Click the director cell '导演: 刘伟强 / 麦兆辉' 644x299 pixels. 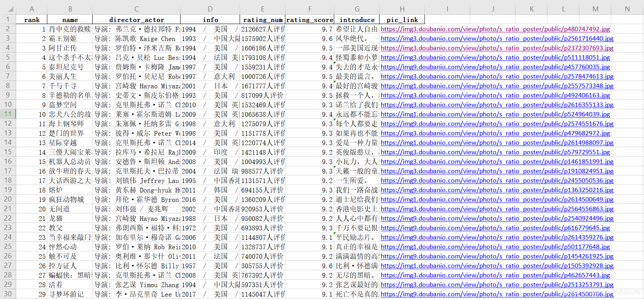coord(136,209)
